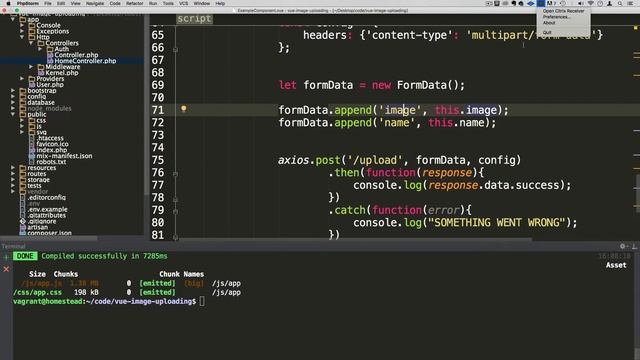This screenshot has width=640, height=360.
Task: Open the VCS menu
Action: coord(184,3)
